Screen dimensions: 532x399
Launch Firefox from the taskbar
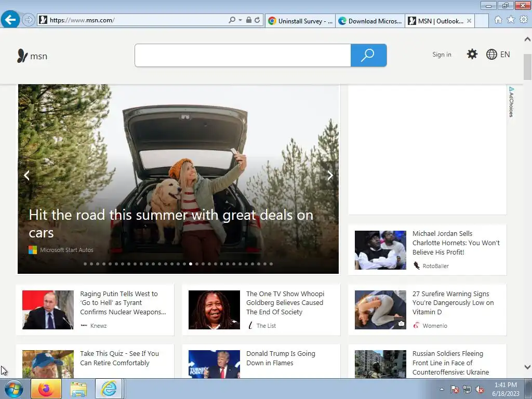coord(46,389)
